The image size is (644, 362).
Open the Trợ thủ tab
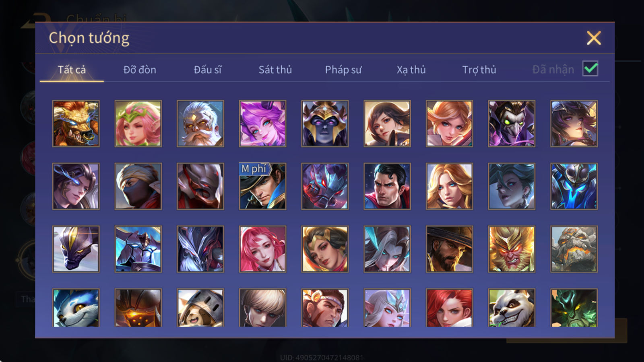479,70
